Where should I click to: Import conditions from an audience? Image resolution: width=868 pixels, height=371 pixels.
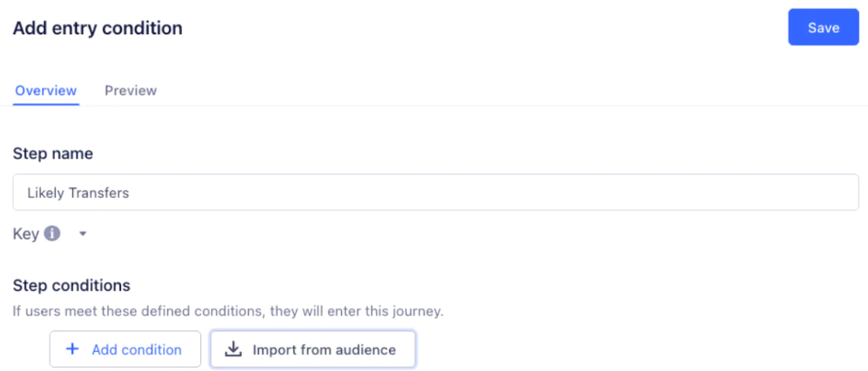tap(313, 350)
